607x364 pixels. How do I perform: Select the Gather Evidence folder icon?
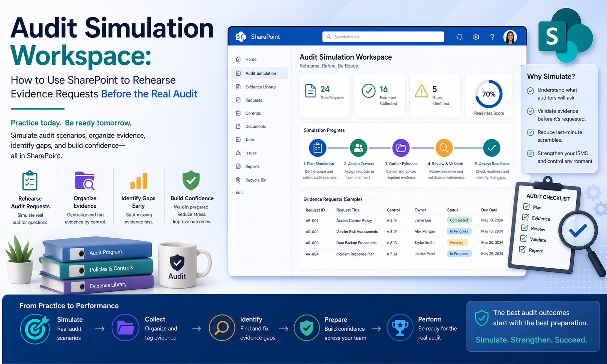pos(401,148)
